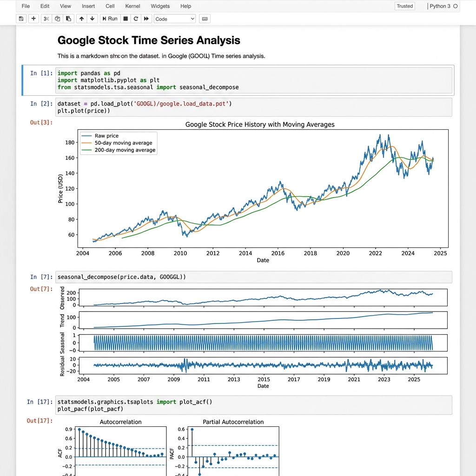The width and height of the screenshot is (476, 476).
Task: Click the chart title Google Stock Price History
Action: pyautogui.click(x=260, y=125)
